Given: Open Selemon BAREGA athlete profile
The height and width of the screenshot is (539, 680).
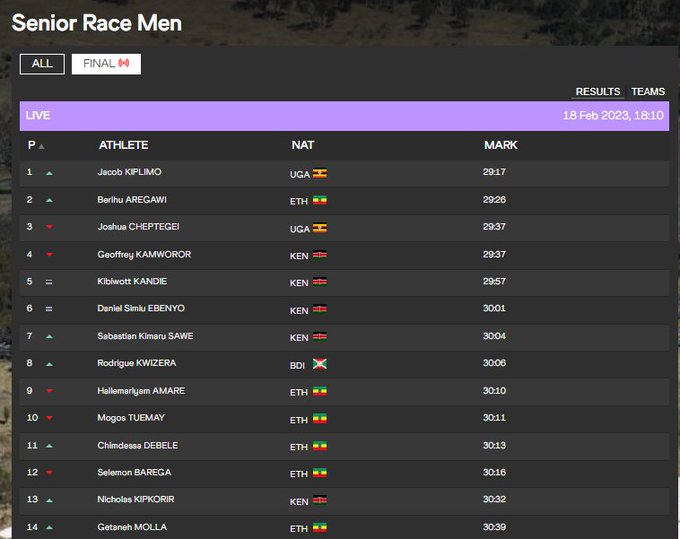Looking at the screenshot, I should 134,472.
